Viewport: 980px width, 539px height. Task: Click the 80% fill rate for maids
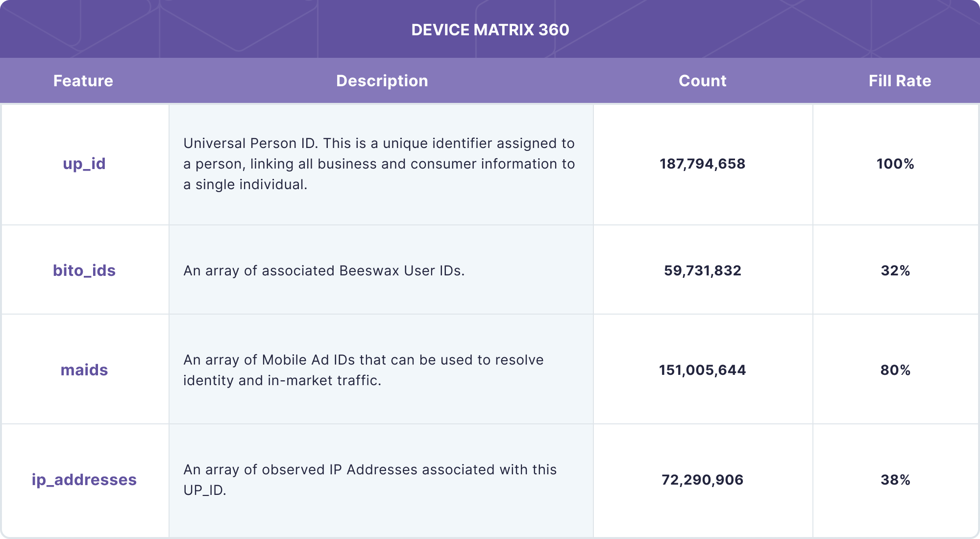point(896,370)
